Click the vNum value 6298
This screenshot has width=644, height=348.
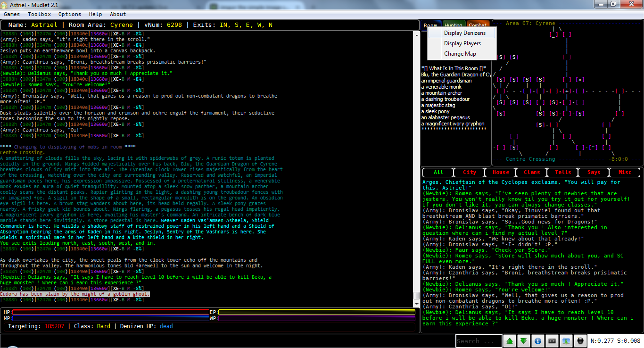174,25
